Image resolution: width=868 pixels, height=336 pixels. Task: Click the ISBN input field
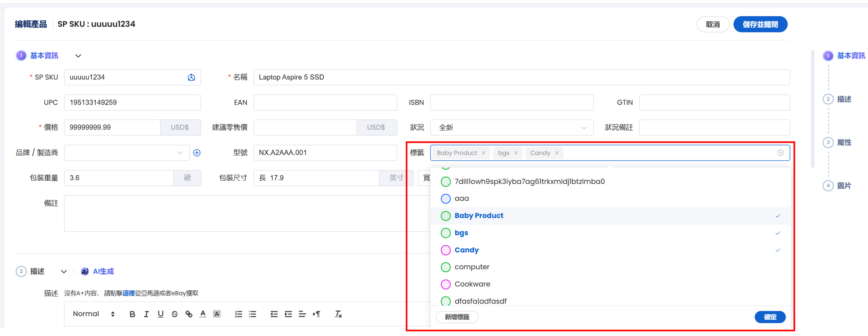[512, 103]
